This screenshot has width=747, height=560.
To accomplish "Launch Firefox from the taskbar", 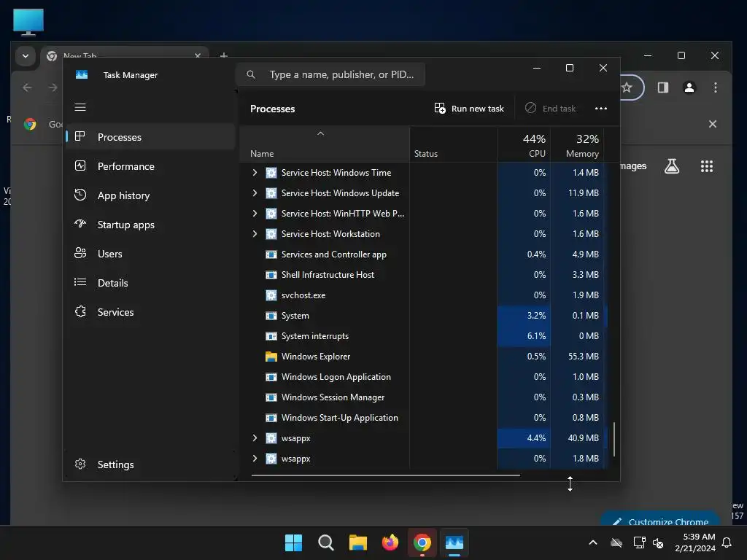I will [390, 542].
